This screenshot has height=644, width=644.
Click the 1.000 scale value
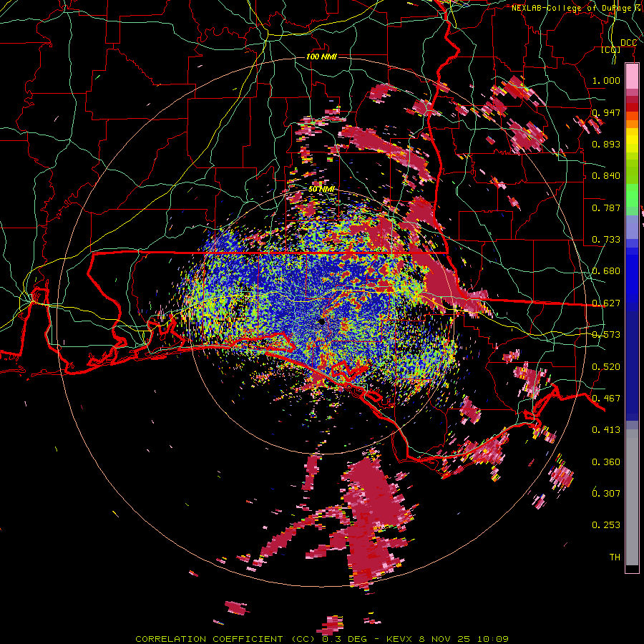pos(606,80)
